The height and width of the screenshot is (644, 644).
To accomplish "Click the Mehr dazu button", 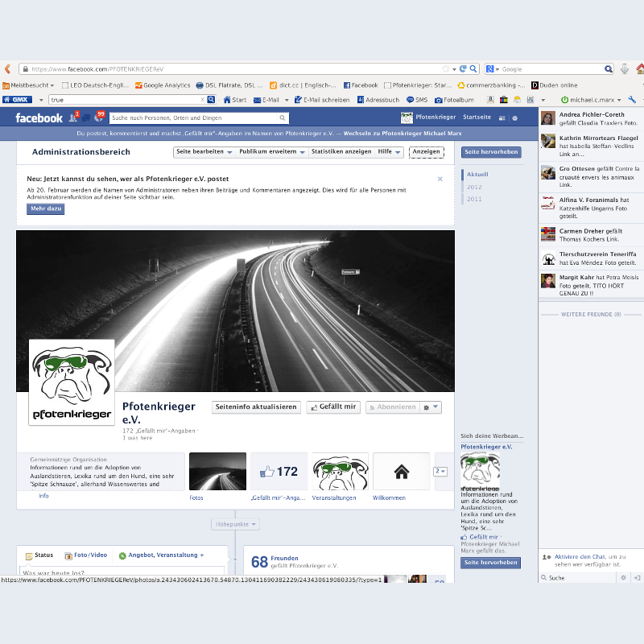I will pyautogui.click(x=46, y=208).
